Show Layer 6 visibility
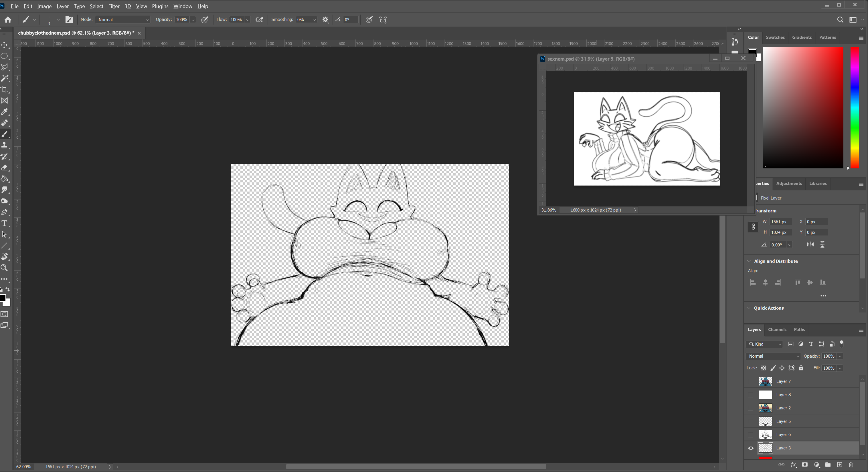Viewport: 868px width, 472px height. [750, 435]
